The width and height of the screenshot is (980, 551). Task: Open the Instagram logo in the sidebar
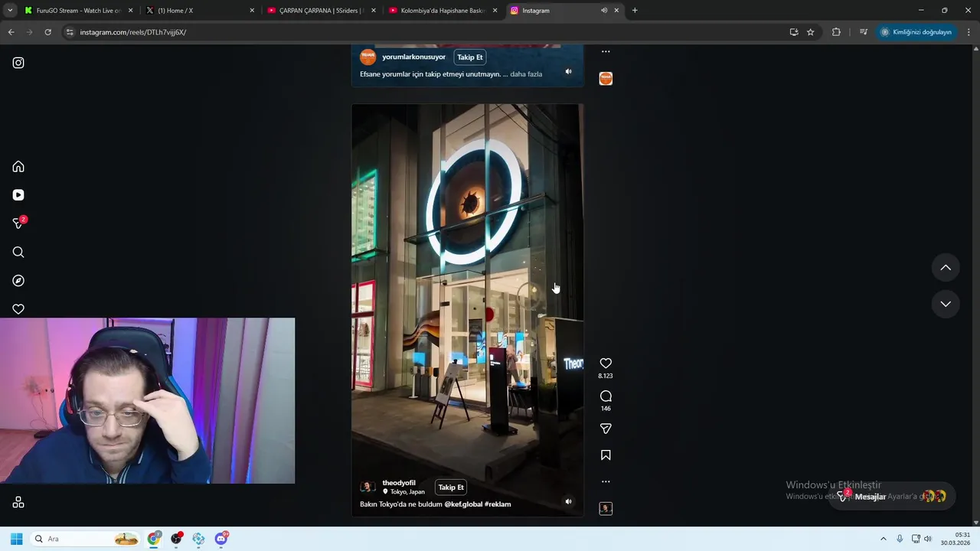pyautogui.click(x=18, y=63)
